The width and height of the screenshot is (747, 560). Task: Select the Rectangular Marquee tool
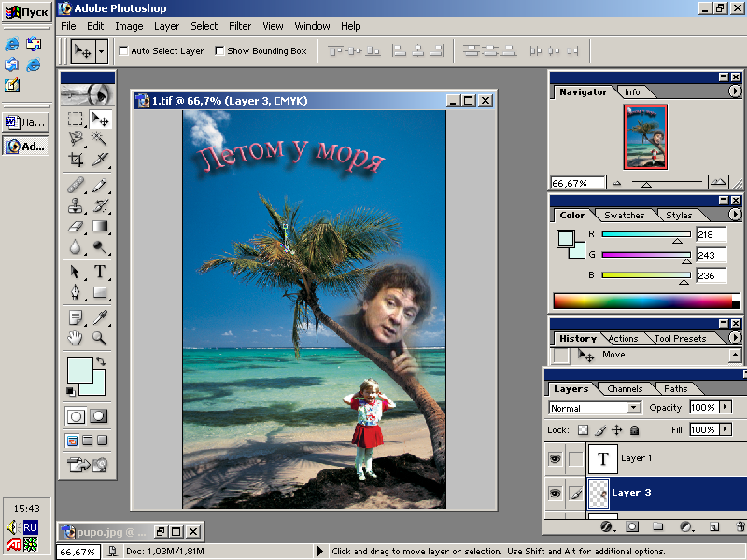[76, 119]
